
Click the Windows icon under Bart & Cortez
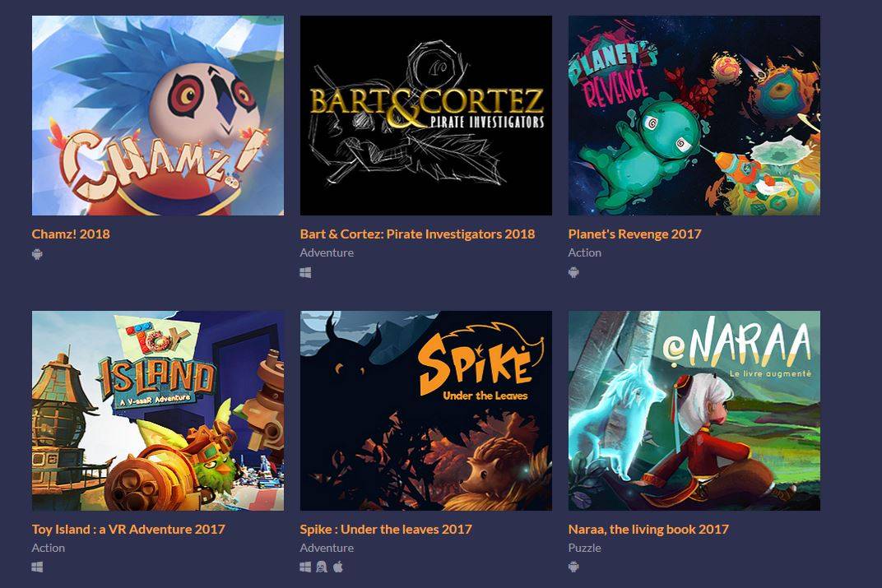coord(305,273)
